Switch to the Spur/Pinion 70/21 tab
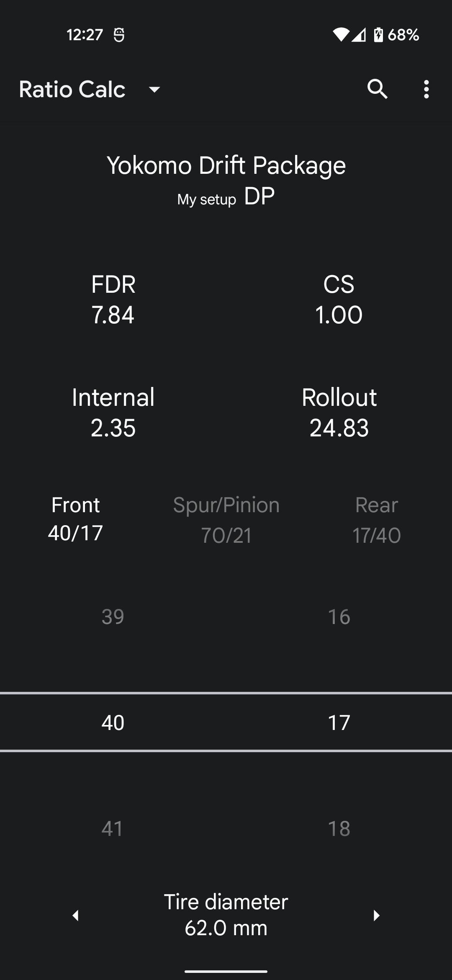The image size is (452, 980). [x=226, y=519]
